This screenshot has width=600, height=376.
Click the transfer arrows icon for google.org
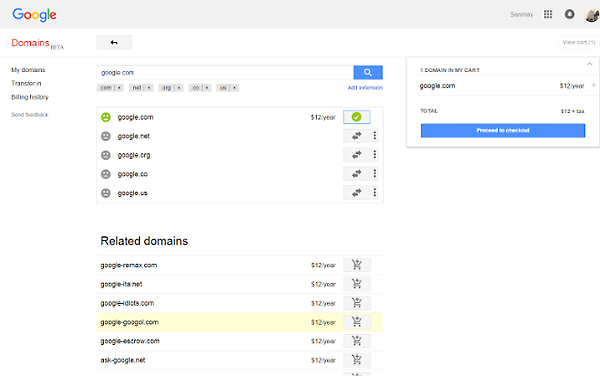click(357, 155)
